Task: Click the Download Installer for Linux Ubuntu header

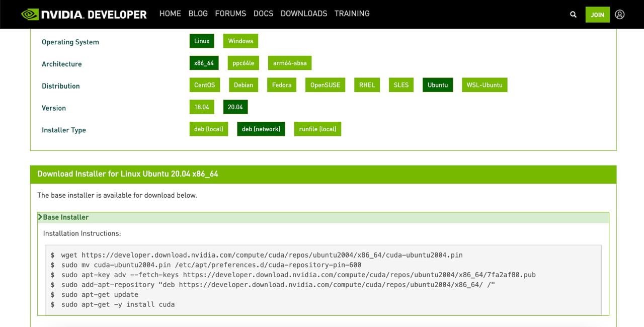Action: point(128,174)
